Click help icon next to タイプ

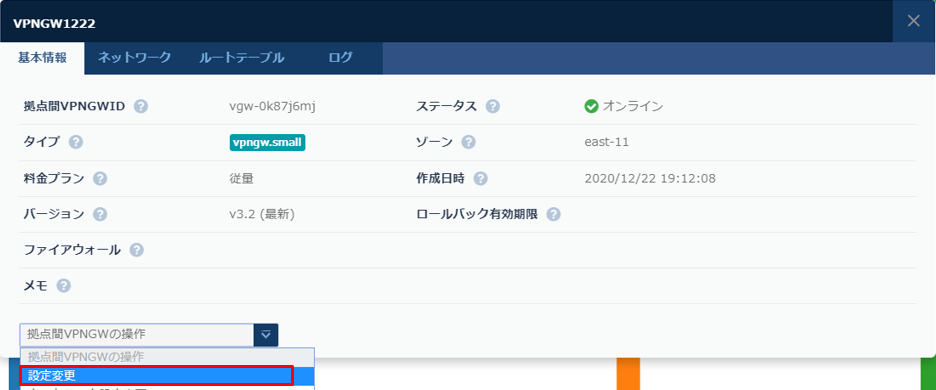76,143
